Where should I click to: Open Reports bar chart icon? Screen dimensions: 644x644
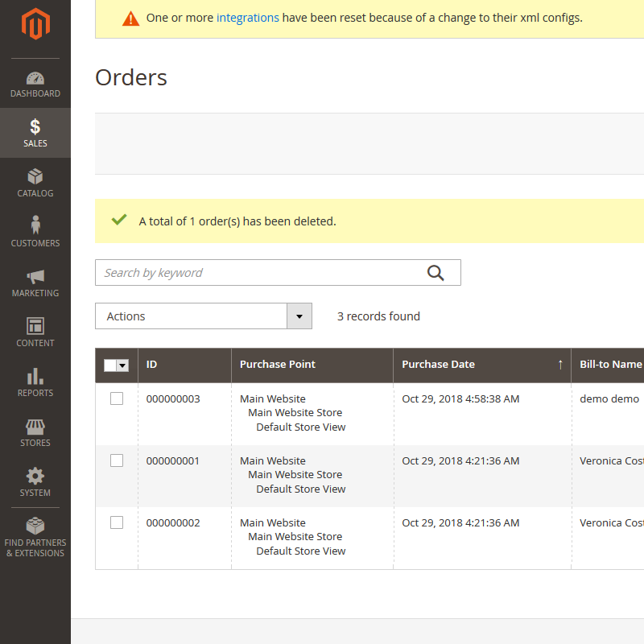pos(35,376)
